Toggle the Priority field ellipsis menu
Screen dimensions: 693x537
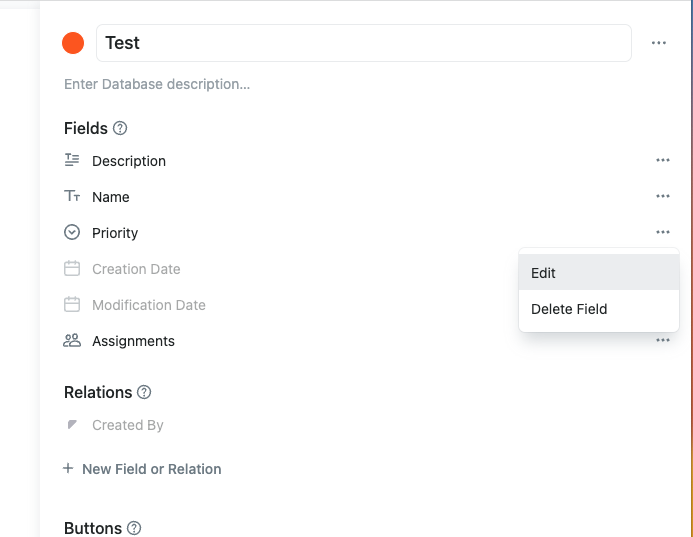click(663, 233)
